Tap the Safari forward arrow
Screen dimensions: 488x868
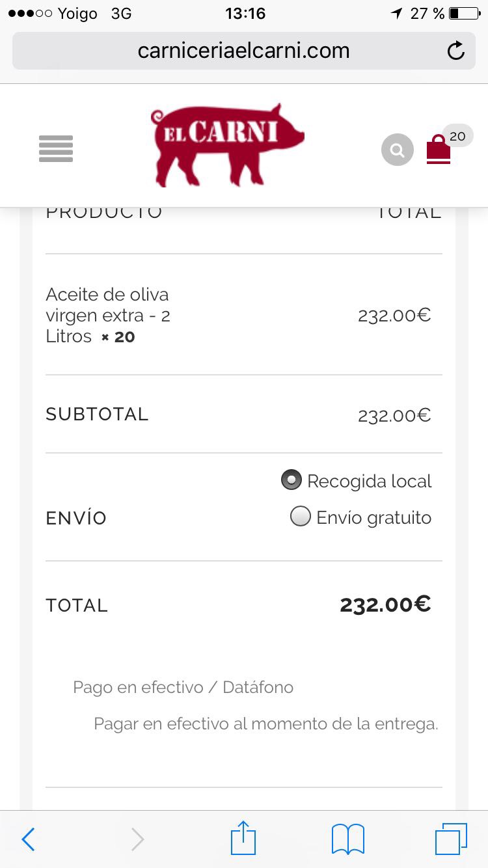tap(137, 839)
